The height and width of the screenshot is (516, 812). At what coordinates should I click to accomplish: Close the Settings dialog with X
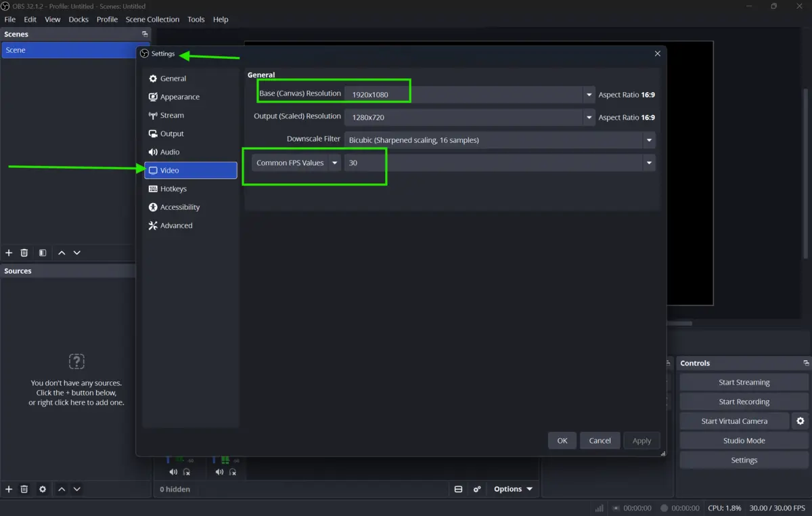click(658, 53)
